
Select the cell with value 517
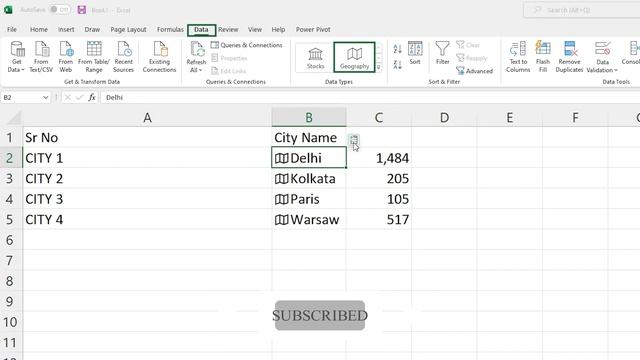(x=379, y=220)
